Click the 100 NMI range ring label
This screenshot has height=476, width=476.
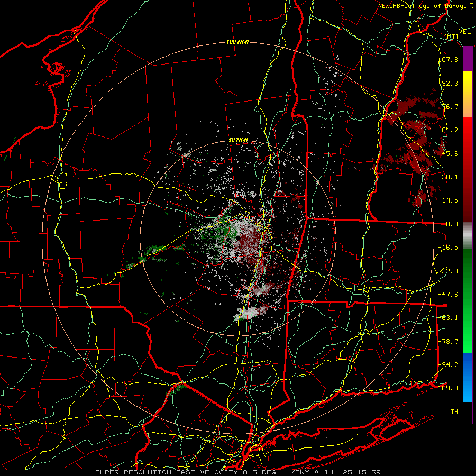237,42
